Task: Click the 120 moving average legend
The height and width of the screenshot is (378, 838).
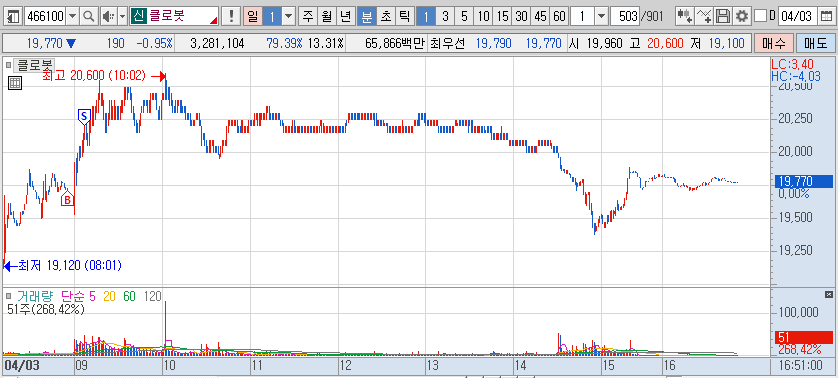Action: click(153, 296)
